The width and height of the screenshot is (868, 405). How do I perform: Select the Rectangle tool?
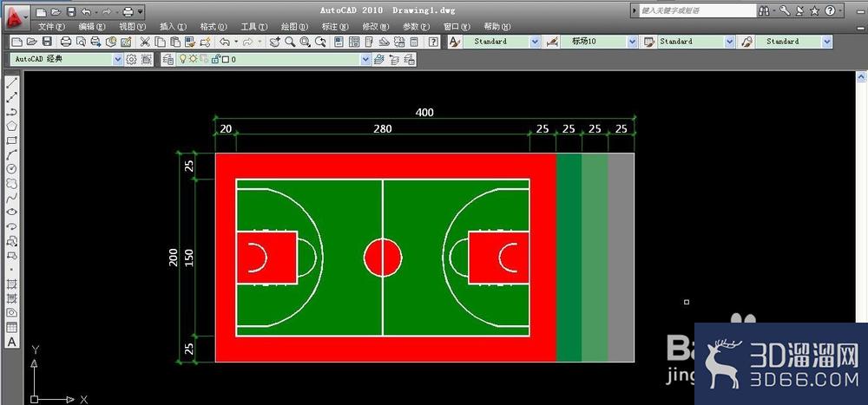click(11, 140)
